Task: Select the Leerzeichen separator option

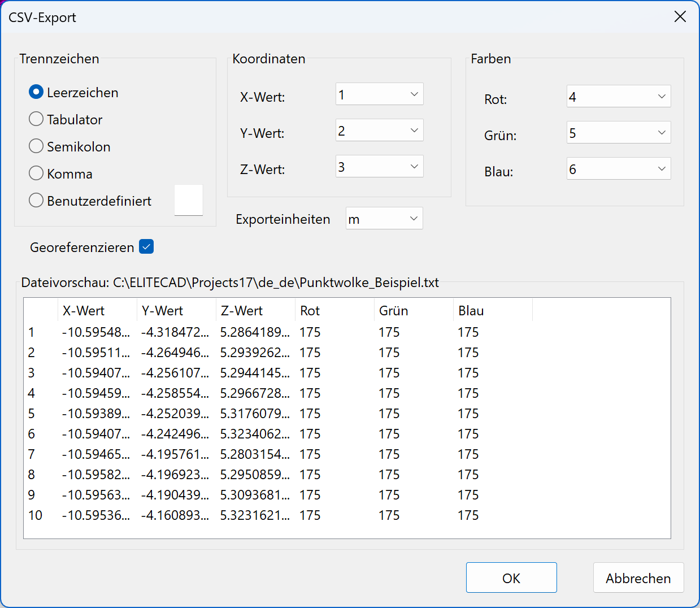Action: tap(36, 92)
